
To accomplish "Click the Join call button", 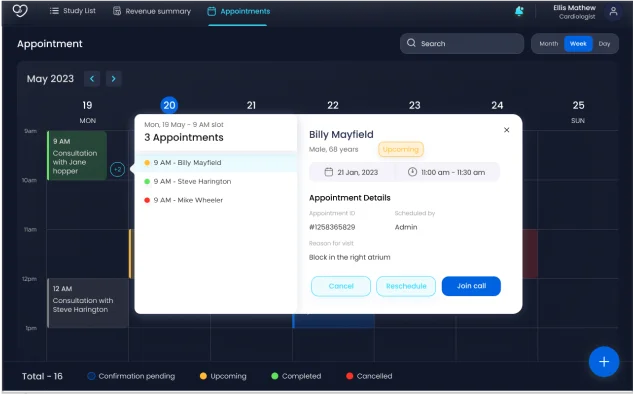I will (x=471, y=286).
